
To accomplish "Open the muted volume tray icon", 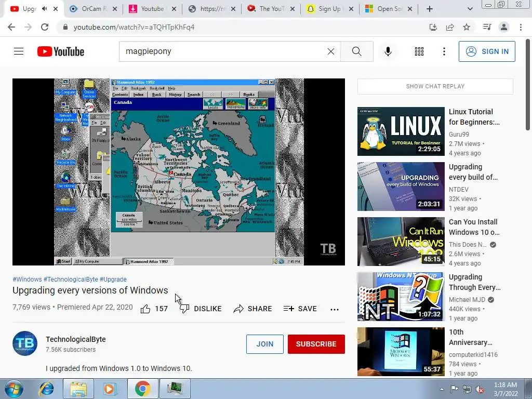I will tap(480, 390).
